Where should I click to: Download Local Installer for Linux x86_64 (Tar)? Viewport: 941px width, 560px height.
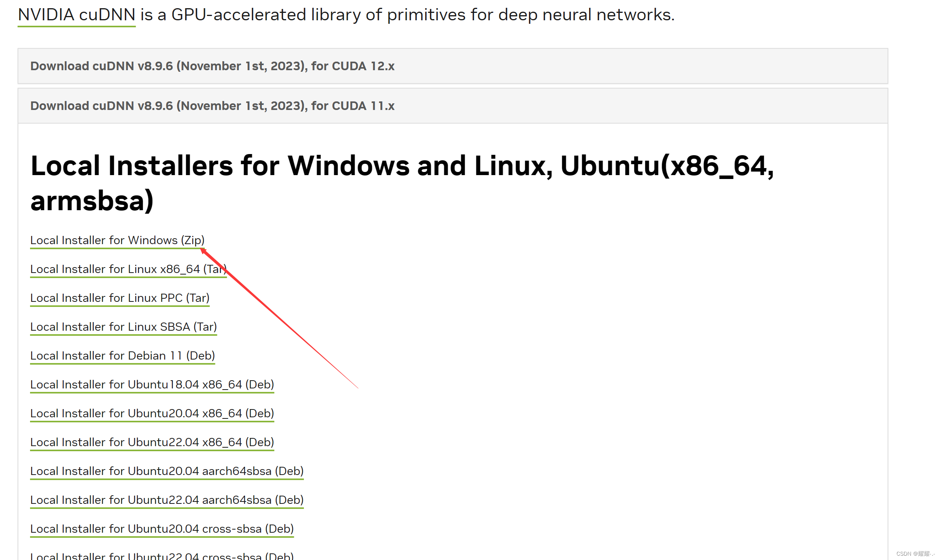pos(128,269)
